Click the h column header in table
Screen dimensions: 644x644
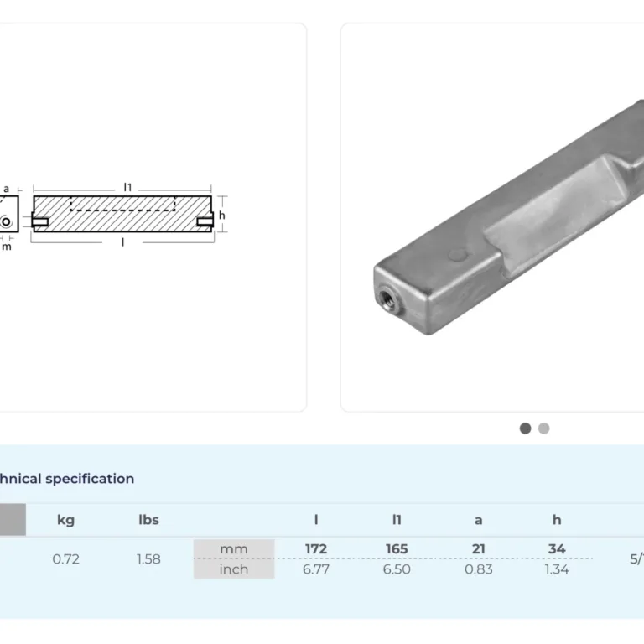pyautogui.click(x=557, y=520)
